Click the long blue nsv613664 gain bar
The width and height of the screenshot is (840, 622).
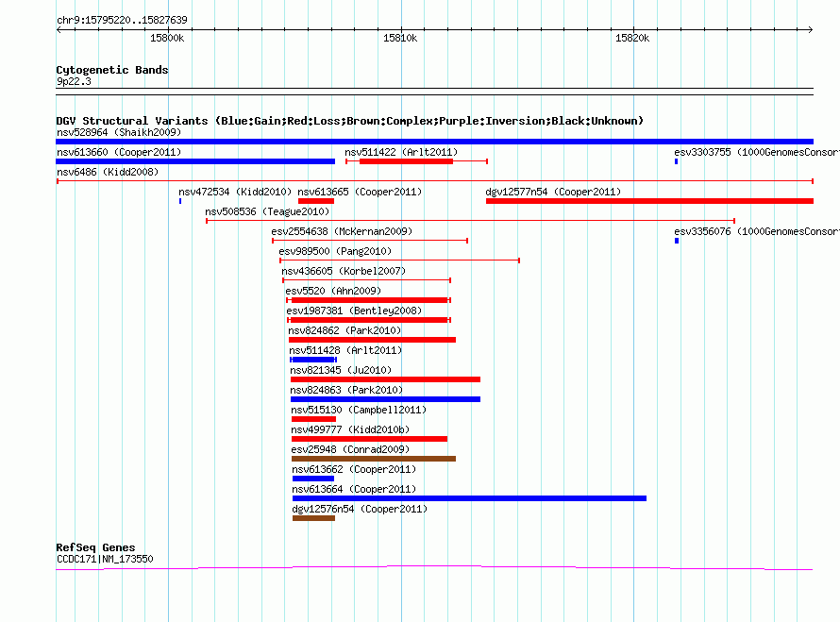469,498
